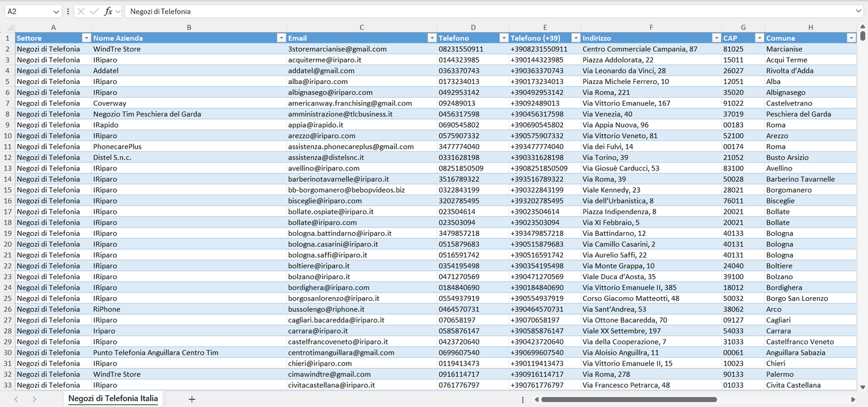Select column E header
Image resolution: width=868 pixels, height=407 pixels.
[x=545, y=27]
